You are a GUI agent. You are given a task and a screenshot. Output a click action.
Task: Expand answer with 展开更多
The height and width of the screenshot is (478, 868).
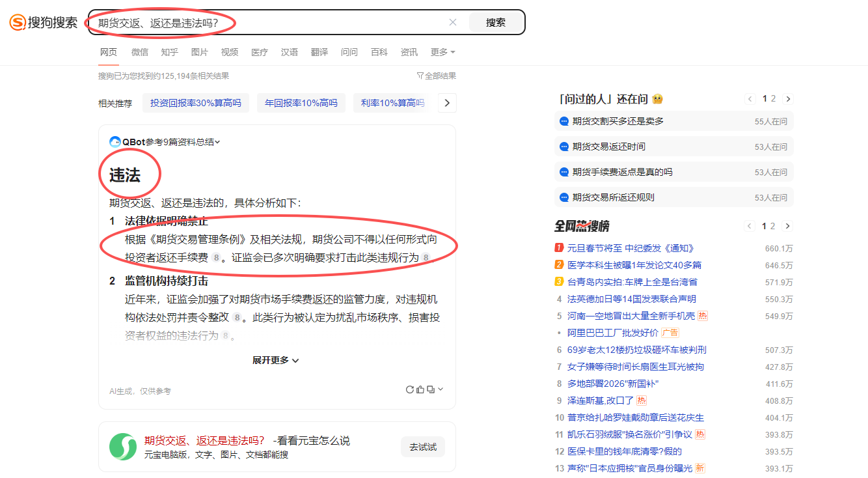276,360
